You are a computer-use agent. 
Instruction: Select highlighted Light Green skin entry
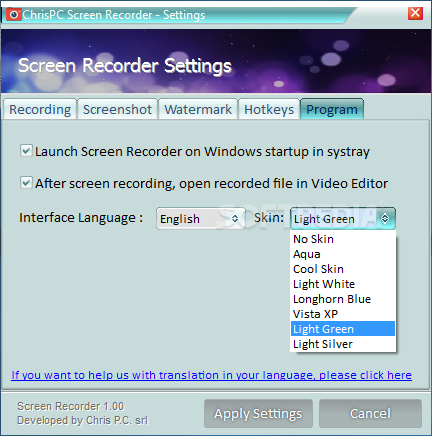[343, 329]
